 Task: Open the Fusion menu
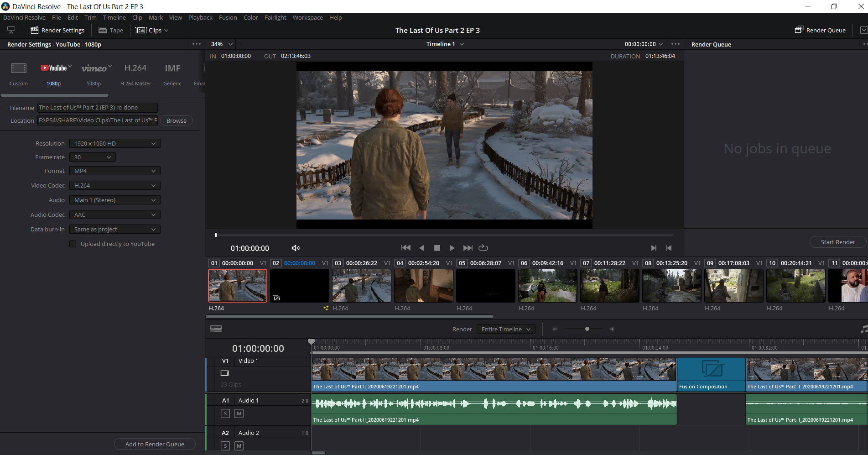tap(228, 17)
